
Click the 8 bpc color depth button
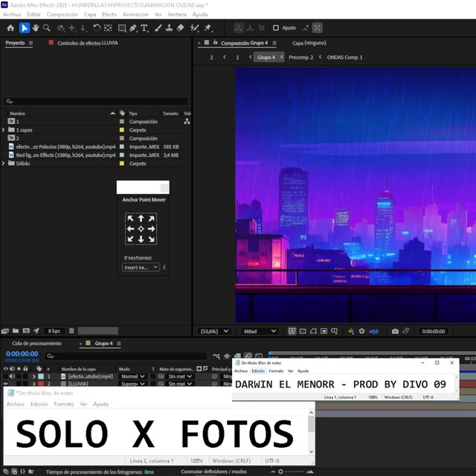[54, 330]
